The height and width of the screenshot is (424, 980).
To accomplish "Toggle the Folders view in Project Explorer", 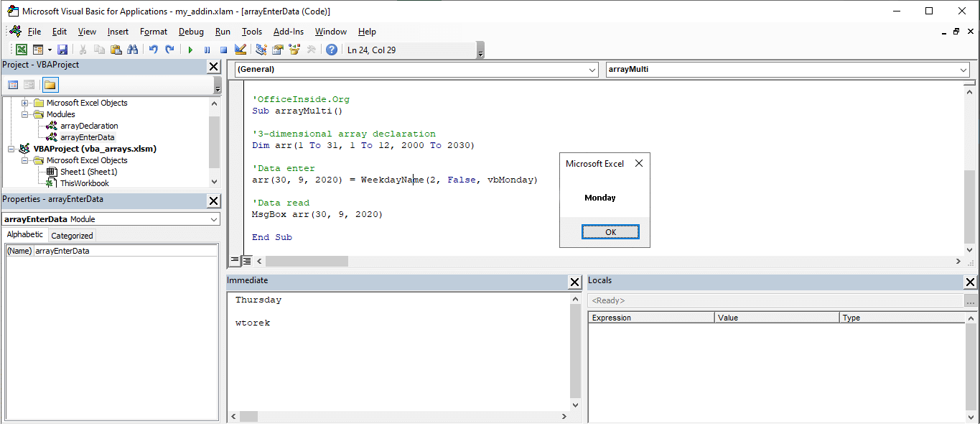I will pos(50,85).
